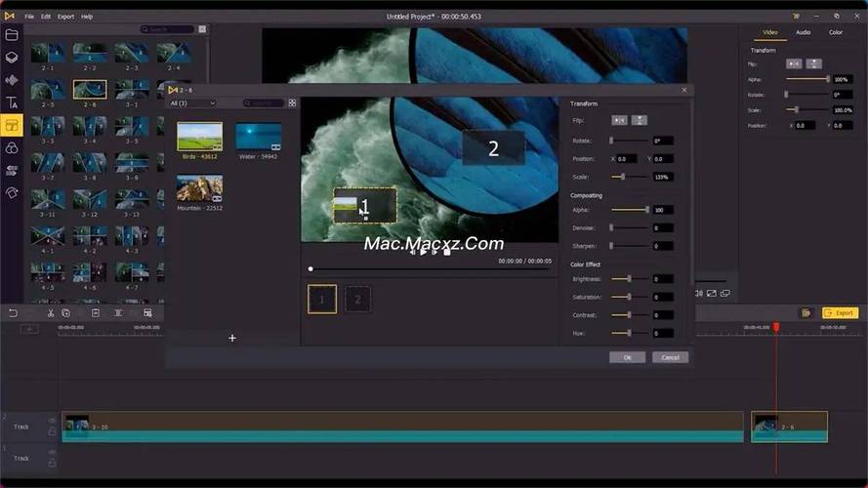Select the Water clip thumbnail
868x488 pixels.
259,137
